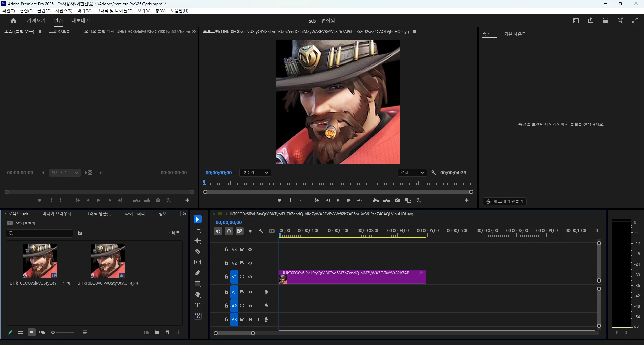The height and width of the screenshot is (345, 644).
Task: Open the 속성 panel menu
Action: 495,34
